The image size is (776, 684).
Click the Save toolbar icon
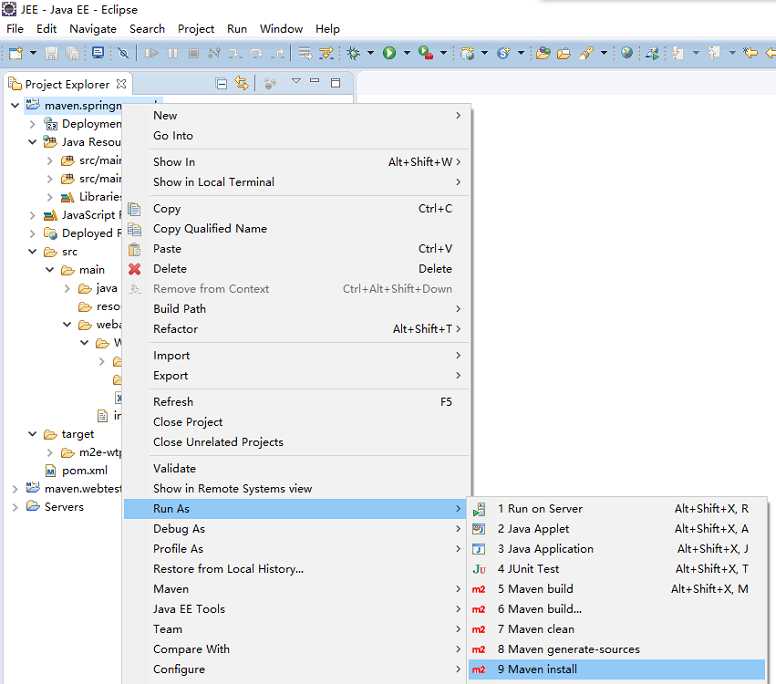pyautogui.click(x=51, y=53)
